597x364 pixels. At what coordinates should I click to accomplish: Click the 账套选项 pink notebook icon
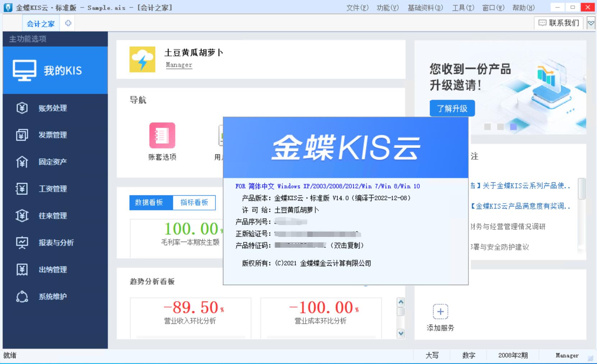[162, 135]
